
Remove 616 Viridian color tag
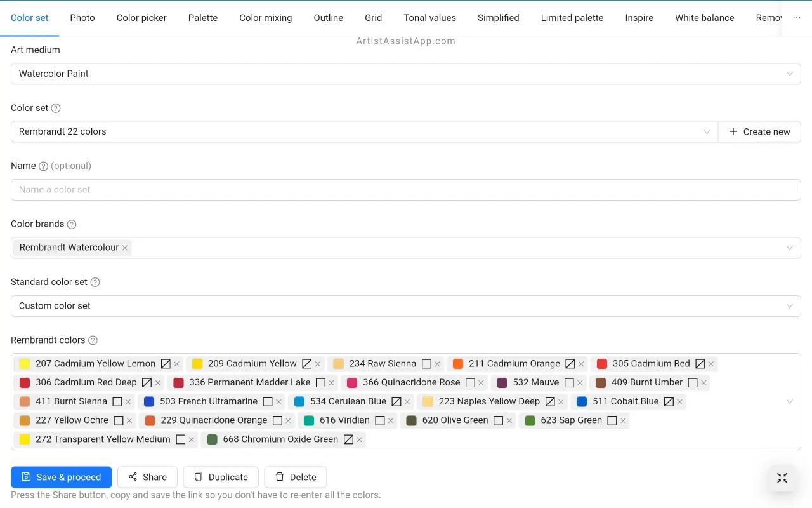(x=391, y=421)
